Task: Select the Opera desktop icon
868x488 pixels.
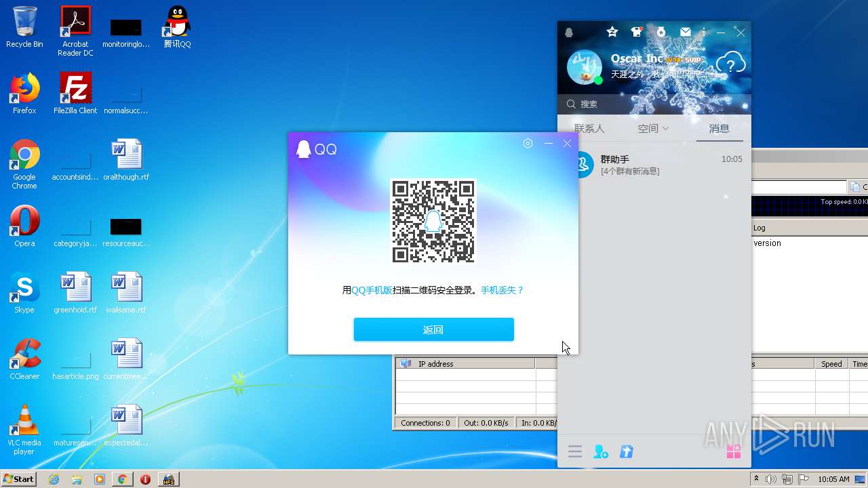Action: coord(24,226)
